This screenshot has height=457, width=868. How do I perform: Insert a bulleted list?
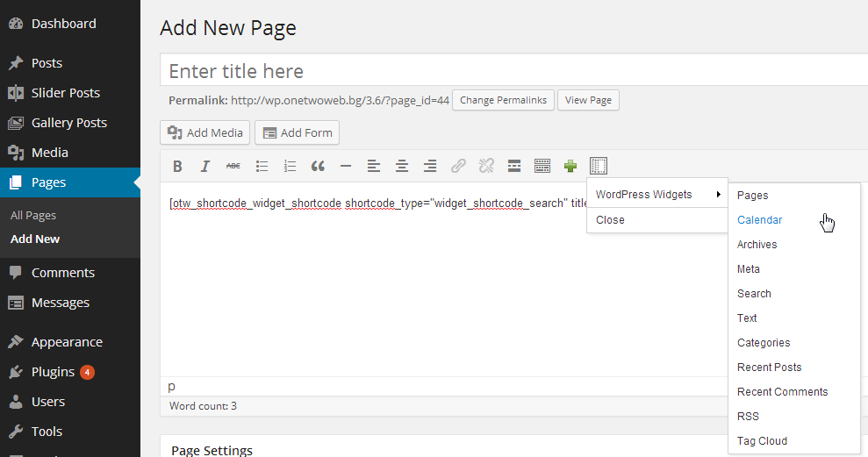262,166
